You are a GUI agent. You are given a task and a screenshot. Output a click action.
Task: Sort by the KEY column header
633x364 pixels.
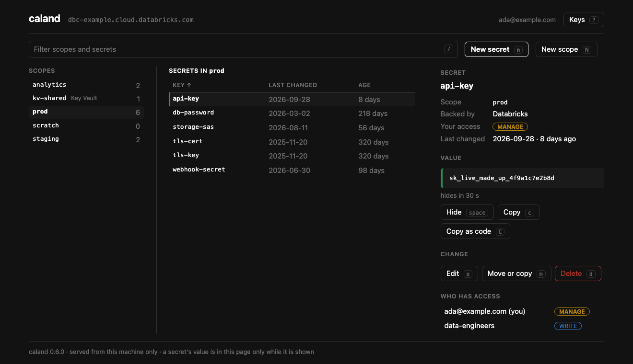click(x=182, y=85)
